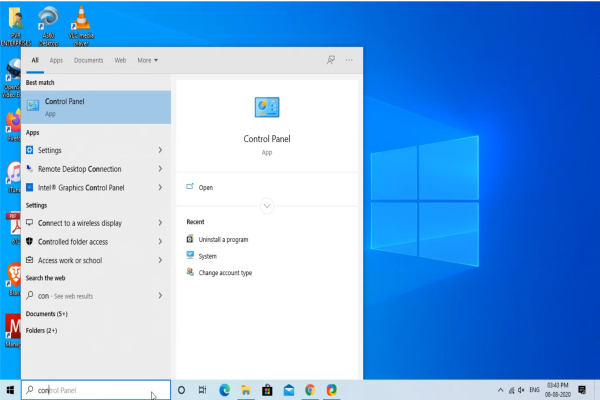Open Microsoft Store from the taskbar
This screenshot has width=600, height=400.
267,390
